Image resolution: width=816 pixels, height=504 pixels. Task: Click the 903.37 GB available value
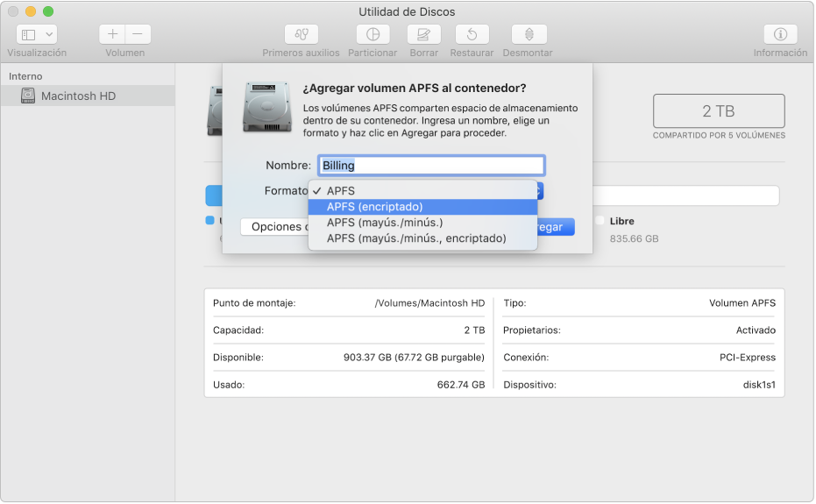(414, 357)
